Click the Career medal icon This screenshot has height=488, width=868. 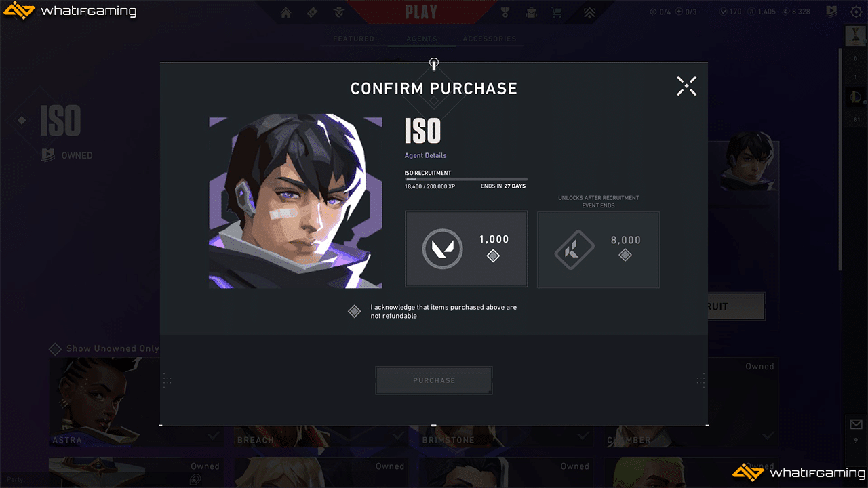click(505, 12)
